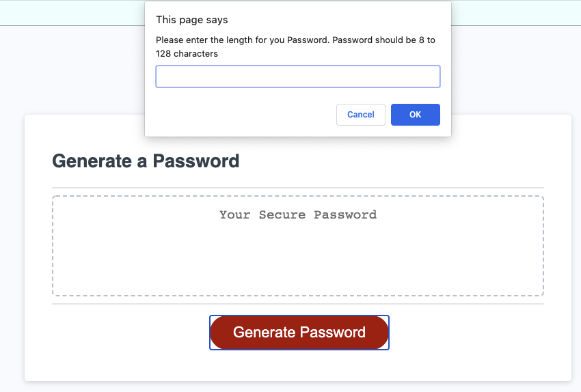
Task: Click the pale header strip right of dialog
Action: click(x=516, y=13)
